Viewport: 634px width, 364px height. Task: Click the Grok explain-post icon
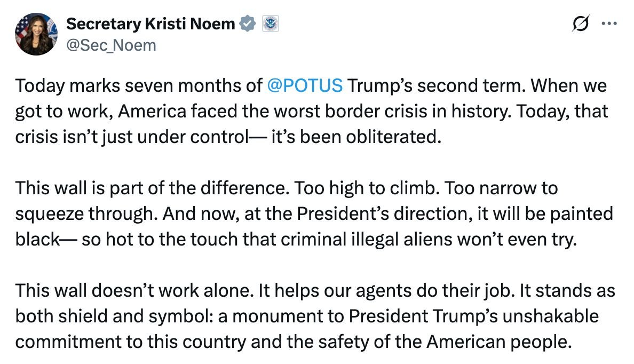click(580, 23)
